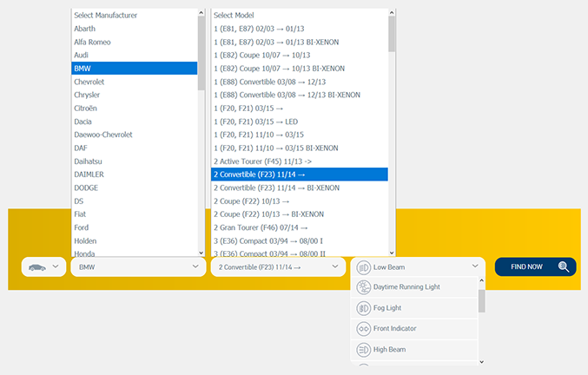The image size is (588, 375).
Task: Choose Chevrolet in manufacturer list
Action: pos(135,82)
